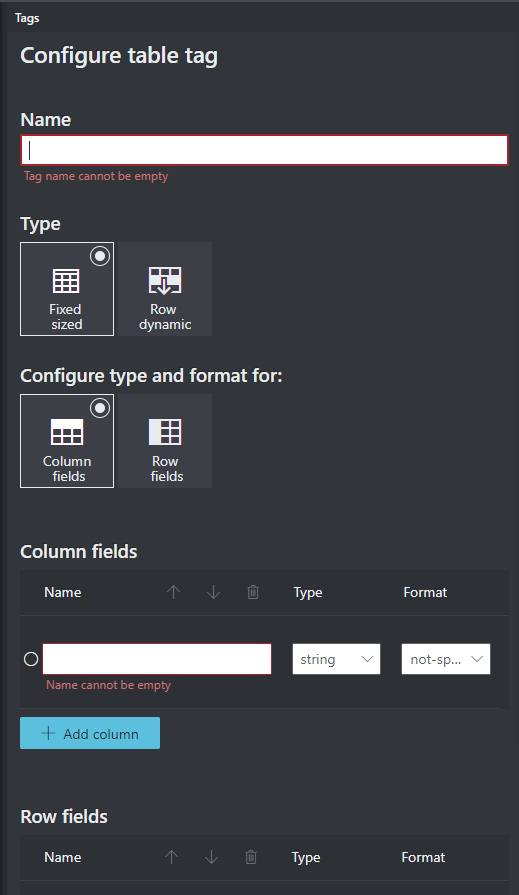Select the Row dynamic table type
Image resolution: width=519 pixels, height=895 pixels.
pos(165,289)
